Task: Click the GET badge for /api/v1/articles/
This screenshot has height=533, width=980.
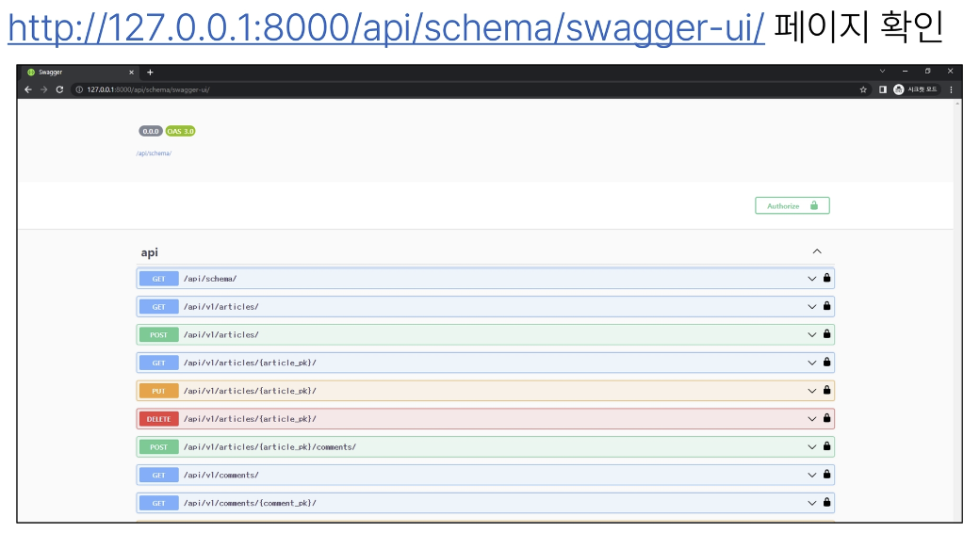Action: tap(158, 307)
